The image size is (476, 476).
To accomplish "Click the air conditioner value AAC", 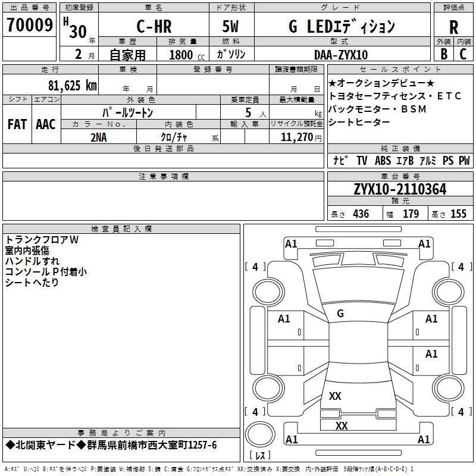I will tap(46, 124).
